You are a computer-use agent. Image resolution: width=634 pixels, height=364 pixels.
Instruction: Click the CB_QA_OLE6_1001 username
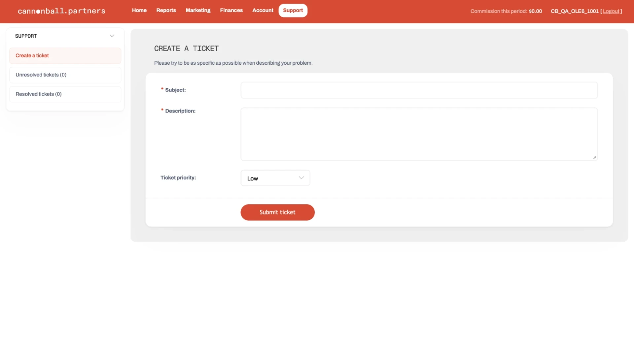(575, 11)
